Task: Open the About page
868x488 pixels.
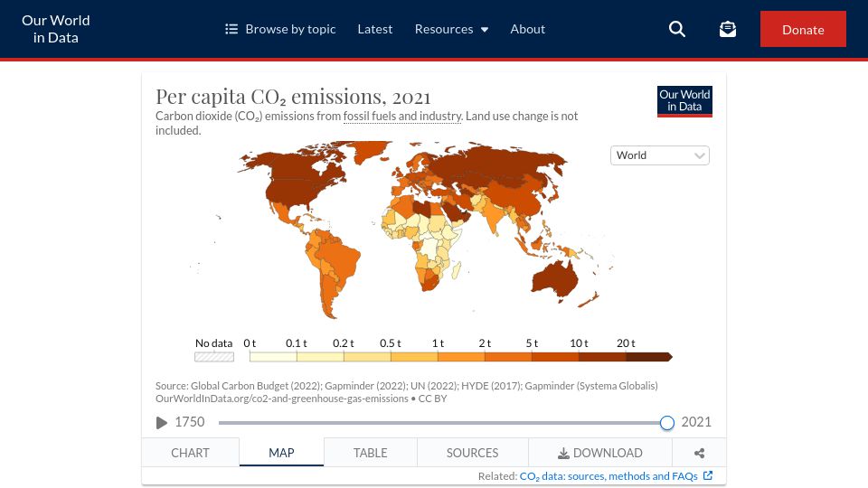Action: [x=527, y=29]
